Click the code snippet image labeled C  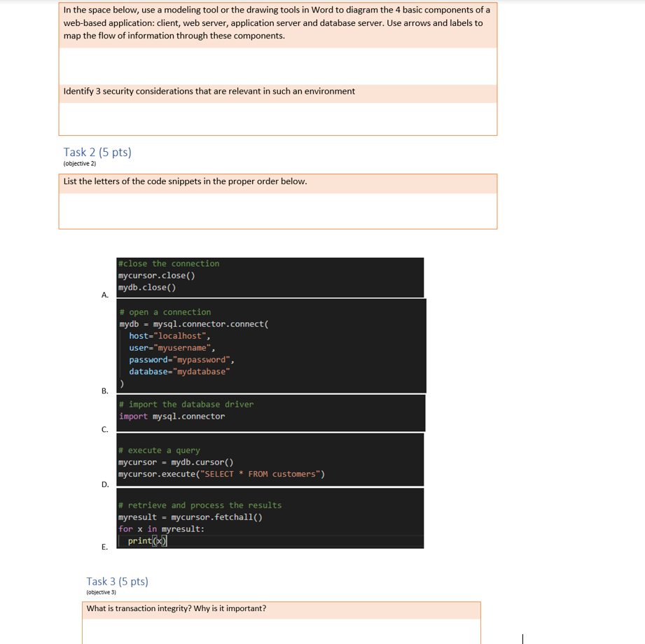click(x=270, y=412)
